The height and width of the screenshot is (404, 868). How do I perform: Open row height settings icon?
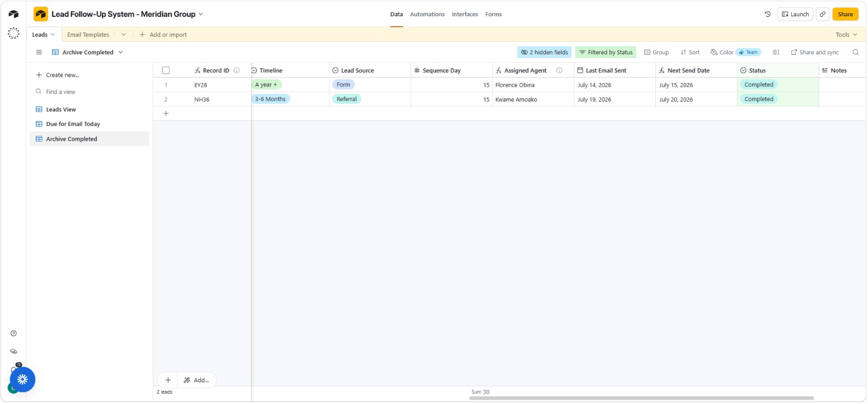pos(776,52)
